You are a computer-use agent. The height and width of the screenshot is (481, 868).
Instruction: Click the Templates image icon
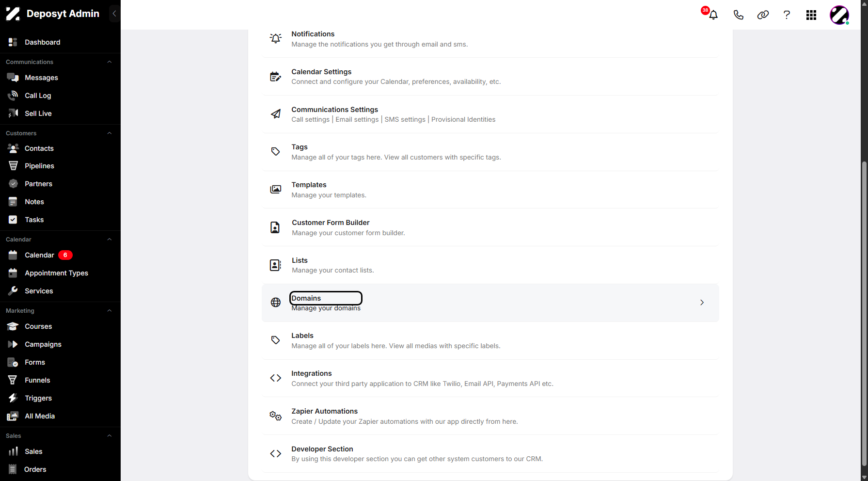pyautogui.click(x=276, y=189)
